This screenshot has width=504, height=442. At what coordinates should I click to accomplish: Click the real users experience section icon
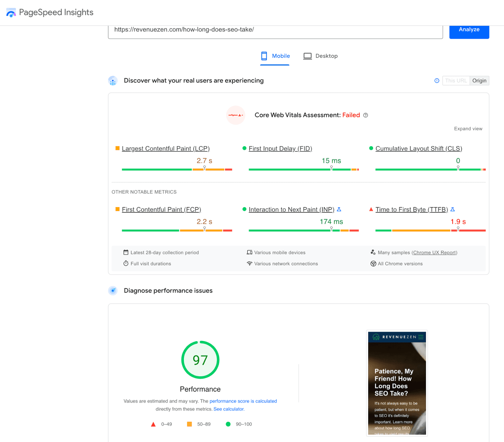click(113, 81)
